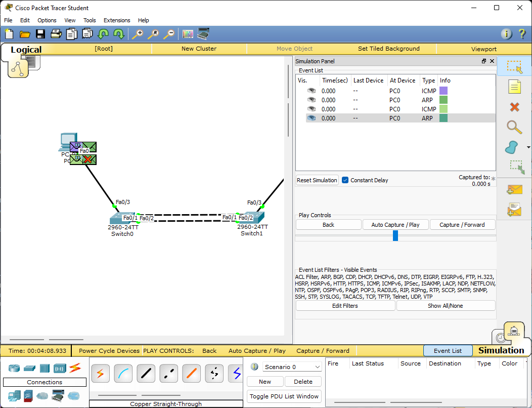Screen dimensions: 532x408
Task: Undo the last action with green arrow
Action: [x=103, y=34]
